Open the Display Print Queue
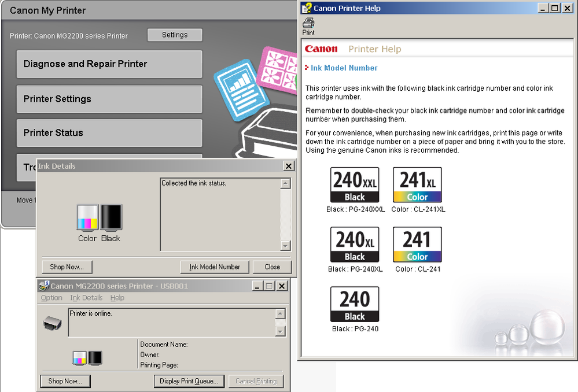 click(x=189, y=381)
